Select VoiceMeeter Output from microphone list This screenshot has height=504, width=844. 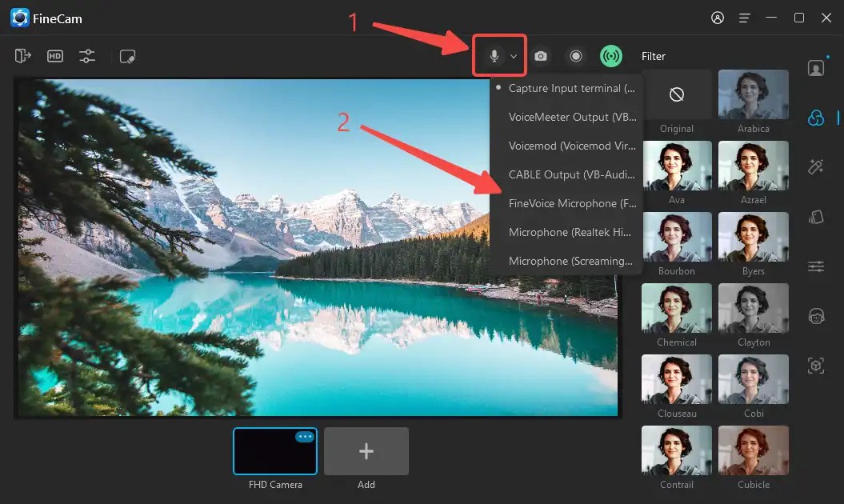[566, 117]
